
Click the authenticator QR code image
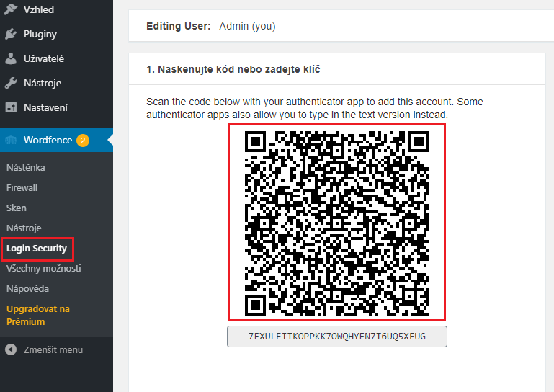pos(336,223)
